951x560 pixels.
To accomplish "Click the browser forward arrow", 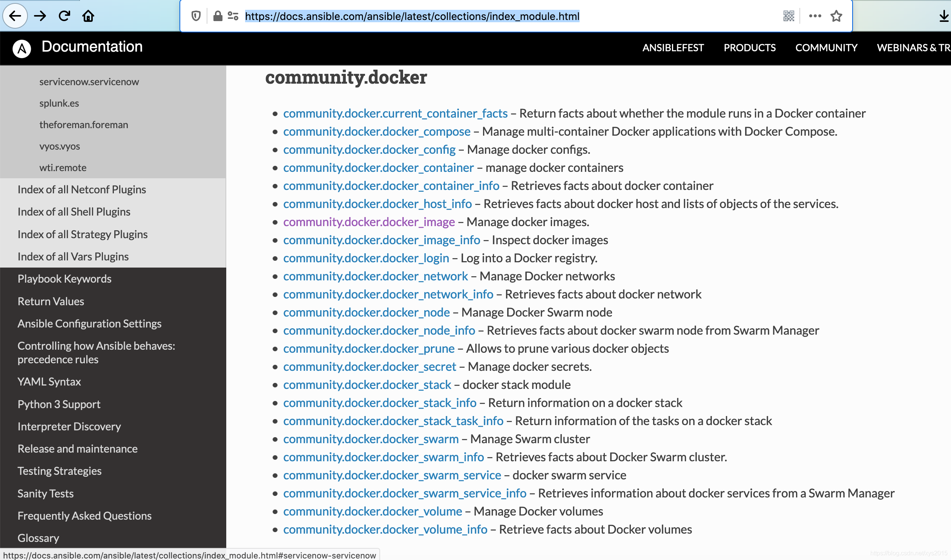I will coord(40,16).
